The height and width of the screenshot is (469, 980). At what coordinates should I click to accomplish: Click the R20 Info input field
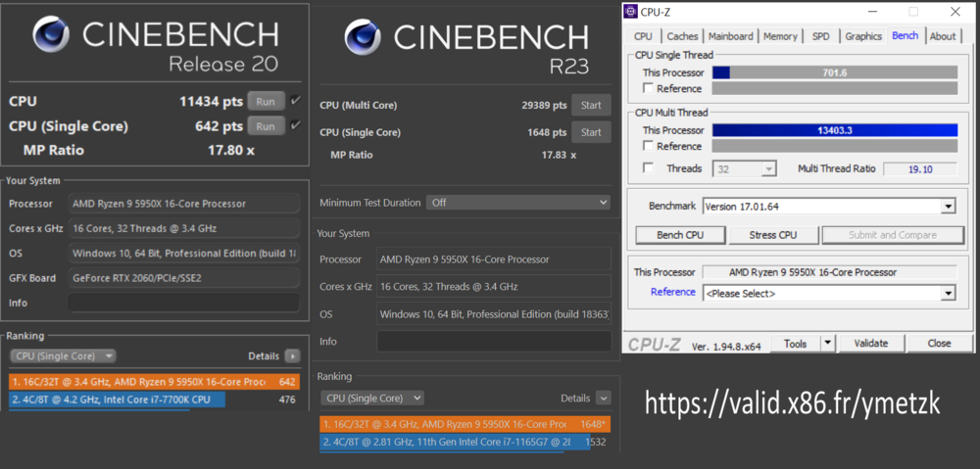[x=184, y=303]
